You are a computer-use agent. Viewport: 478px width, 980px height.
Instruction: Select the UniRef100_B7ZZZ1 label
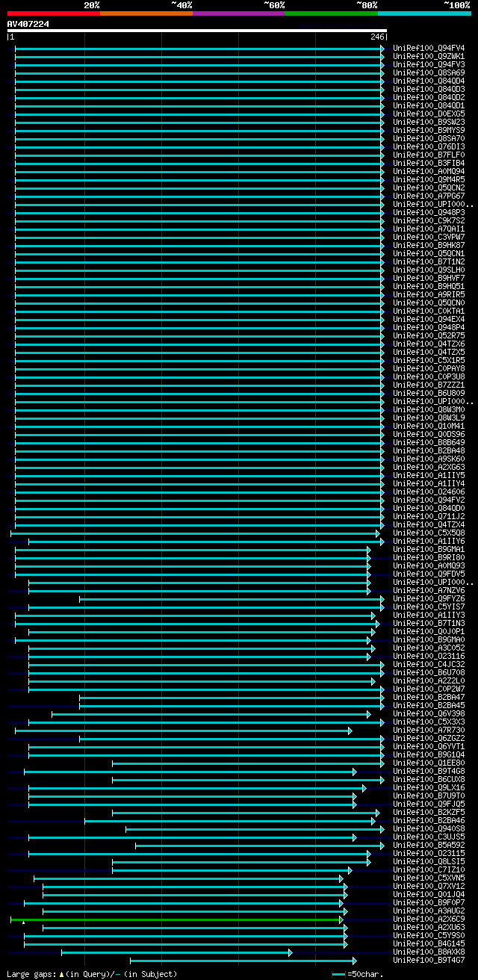tap(429, 385)
